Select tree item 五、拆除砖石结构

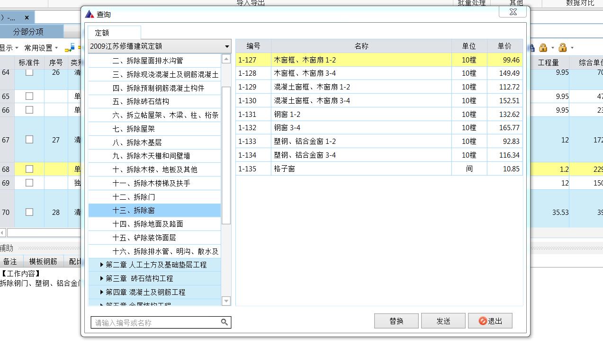click(x=154, y=101)
